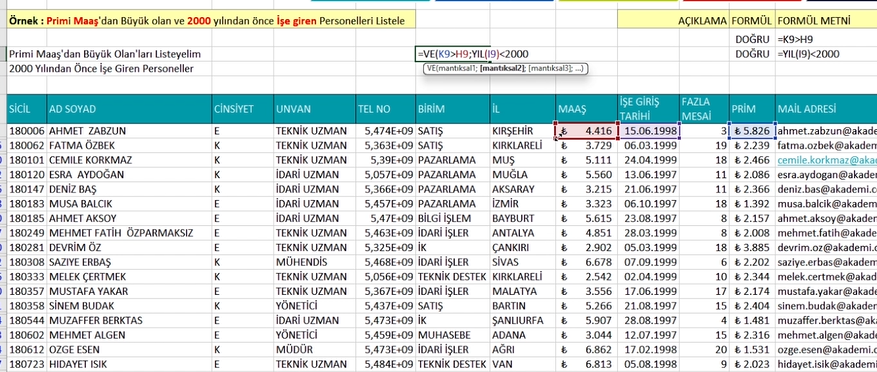Screen dimensions: 877x372
Task: Click the yellow Örnek description cell
Action: pyautogui.click(x=211, y=21)
